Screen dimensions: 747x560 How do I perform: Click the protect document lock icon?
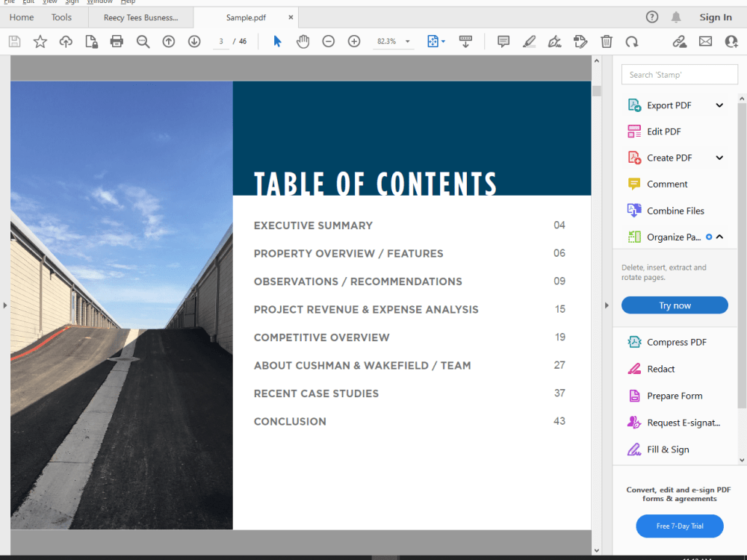[x=91, y=41]
